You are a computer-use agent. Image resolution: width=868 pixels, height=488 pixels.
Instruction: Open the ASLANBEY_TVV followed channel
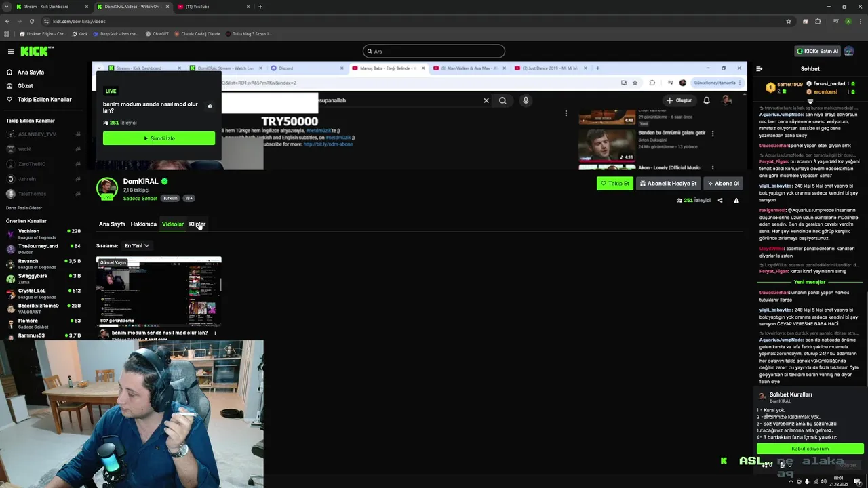pos(43,134)
